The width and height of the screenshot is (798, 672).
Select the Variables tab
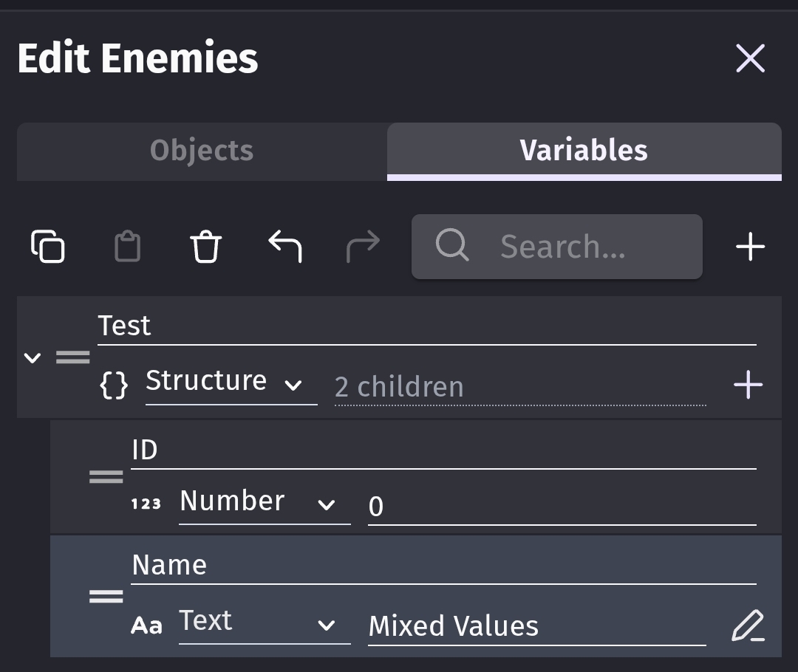click(x=584, y=151)
